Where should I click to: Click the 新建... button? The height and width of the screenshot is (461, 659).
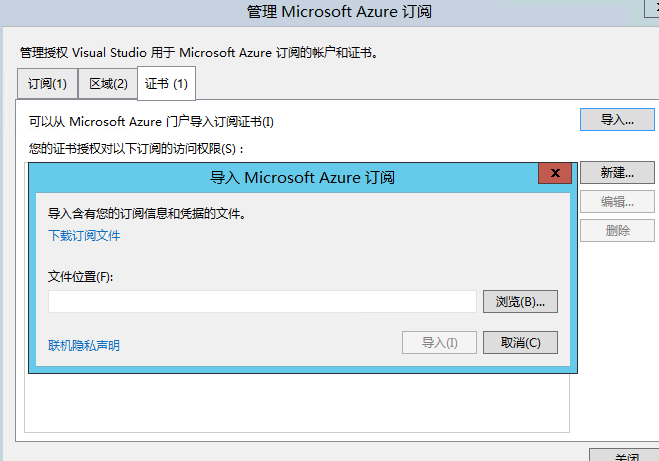click(x=617, y=172)
